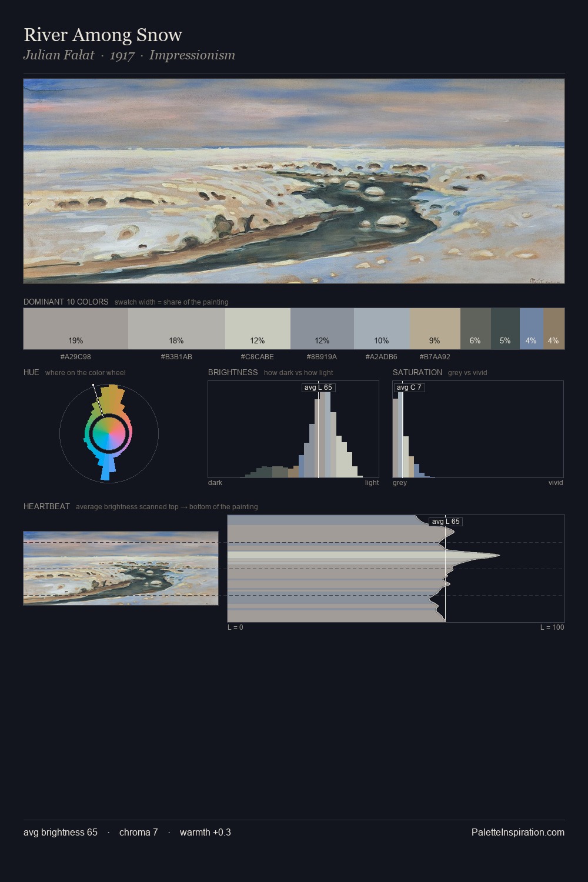Click the warmth +0.3 footer text
Image resolution: width=588 pixels, height=882 pixels.
click(205, 832)
